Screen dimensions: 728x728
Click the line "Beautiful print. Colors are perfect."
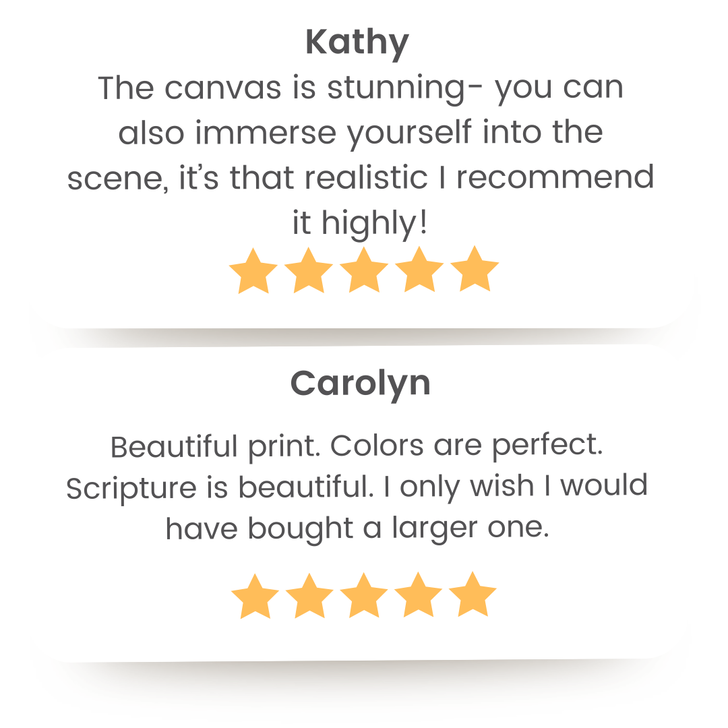tap(357, 446)
